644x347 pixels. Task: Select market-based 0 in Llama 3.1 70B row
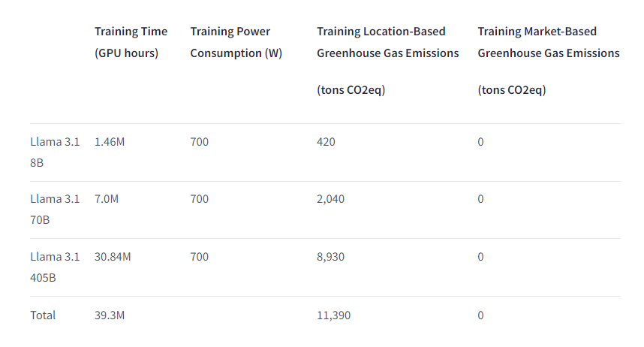tap(480, 199)
